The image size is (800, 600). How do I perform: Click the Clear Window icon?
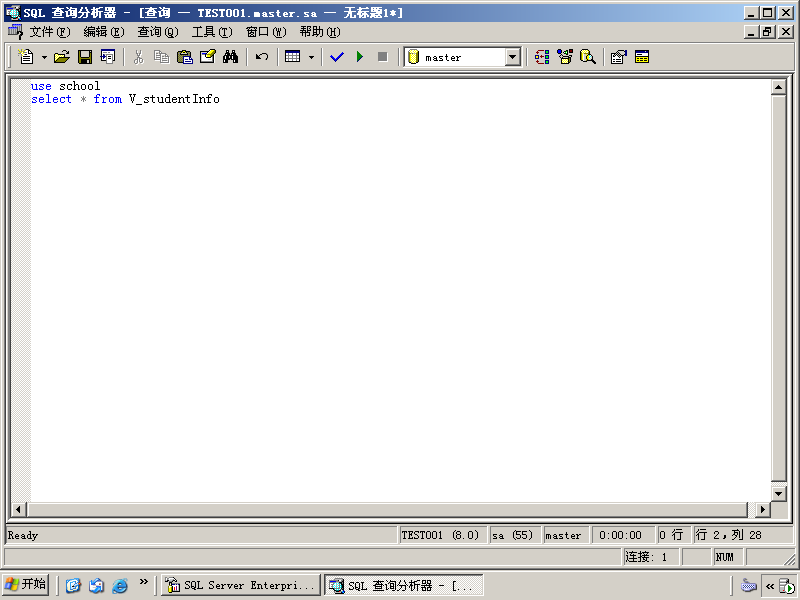(208, 57)
